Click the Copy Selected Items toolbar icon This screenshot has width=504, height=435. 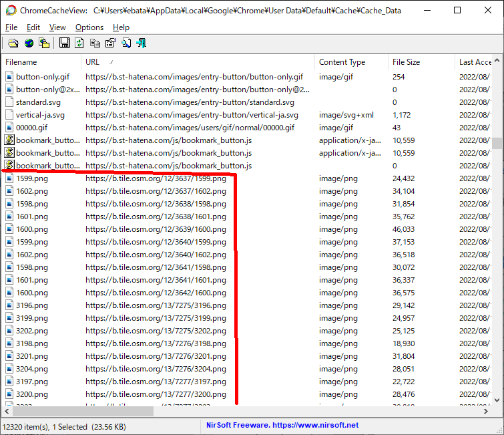pyautogui.click(x=95, y=43)
